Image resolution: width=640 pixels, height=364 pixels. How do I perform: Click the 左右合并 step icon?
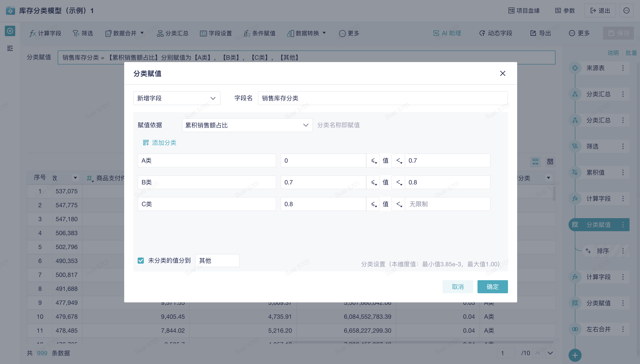coord(575,329)
